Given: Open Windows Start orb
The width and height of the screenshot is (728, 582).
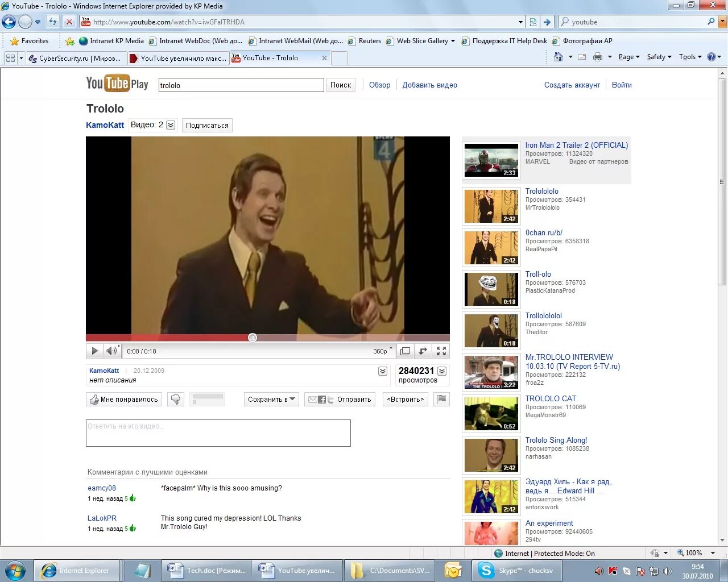Looking at the screenshot, I should 15,570.
